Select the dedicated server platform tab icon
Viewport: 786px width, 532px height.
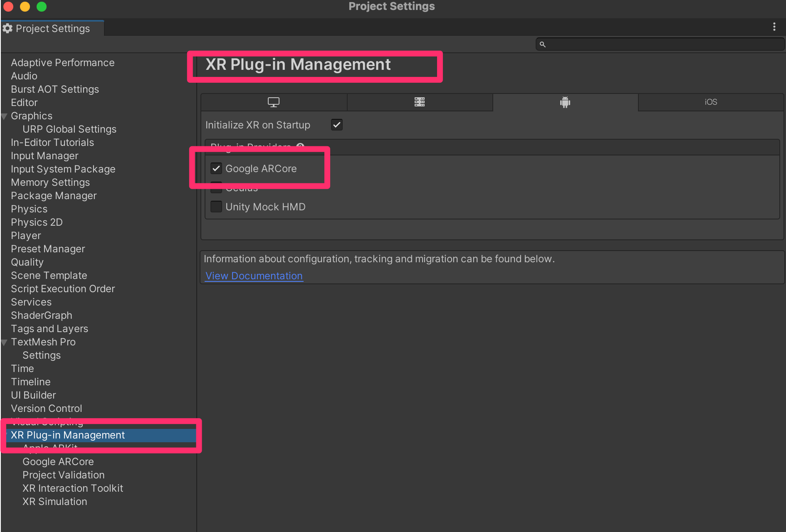[419, 102]
